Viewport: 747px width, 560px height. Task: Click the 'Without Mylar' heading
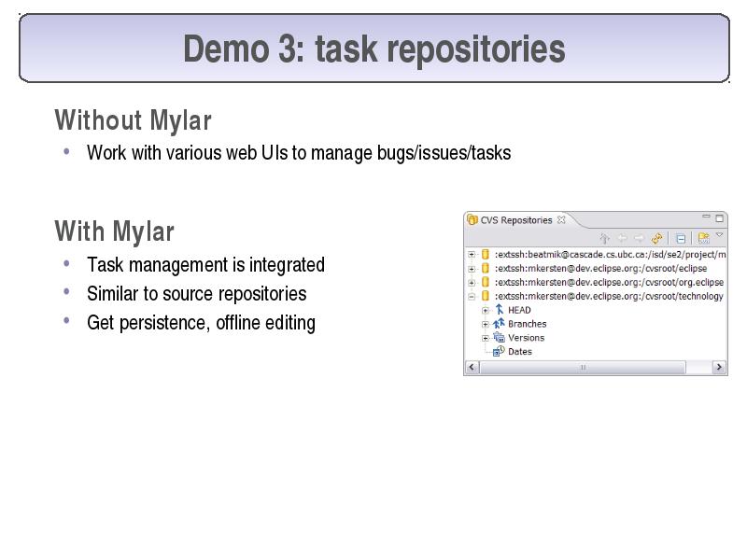tap(133, 120)
